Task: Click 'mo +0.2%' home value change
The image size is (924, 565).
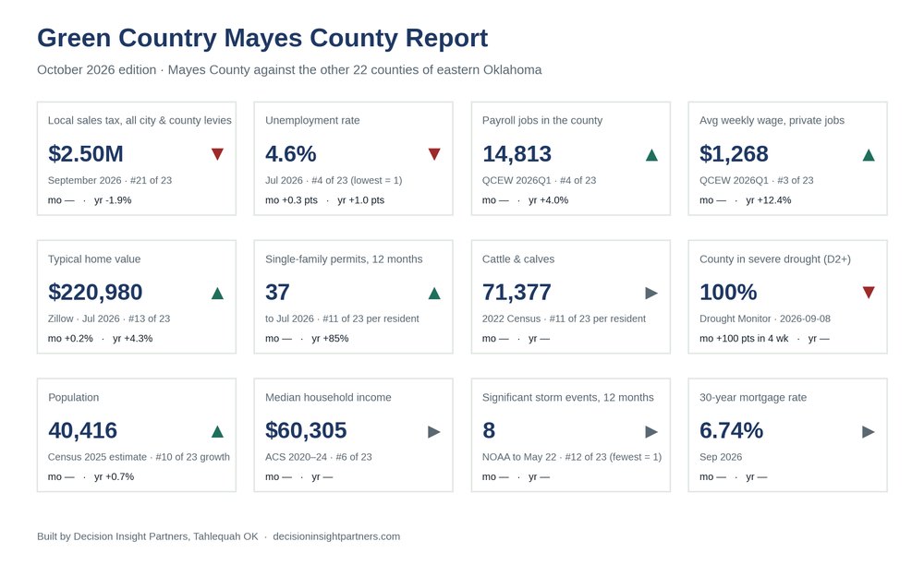Action: click(70, 339)
